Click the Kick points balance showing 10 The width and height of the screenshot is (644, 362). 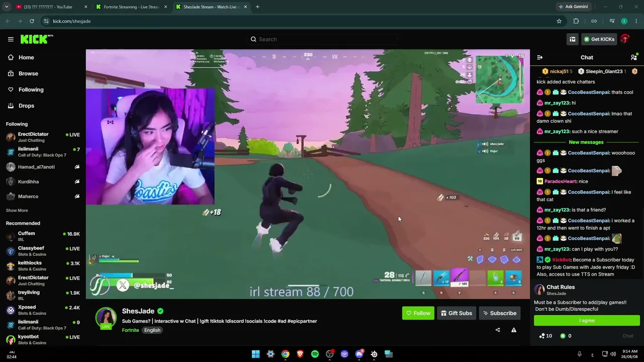coord(545,336)
